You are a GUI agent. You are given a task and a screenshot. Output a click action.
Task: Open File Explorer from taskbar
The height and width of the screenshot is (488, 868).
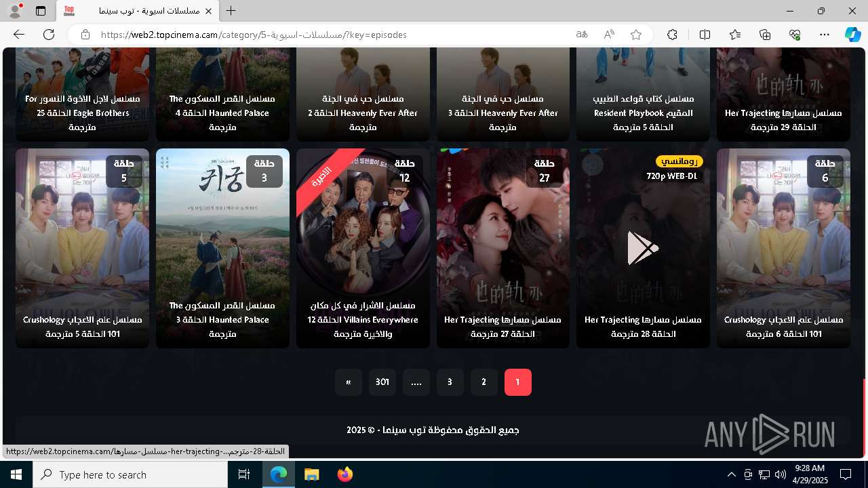point(311,474)
